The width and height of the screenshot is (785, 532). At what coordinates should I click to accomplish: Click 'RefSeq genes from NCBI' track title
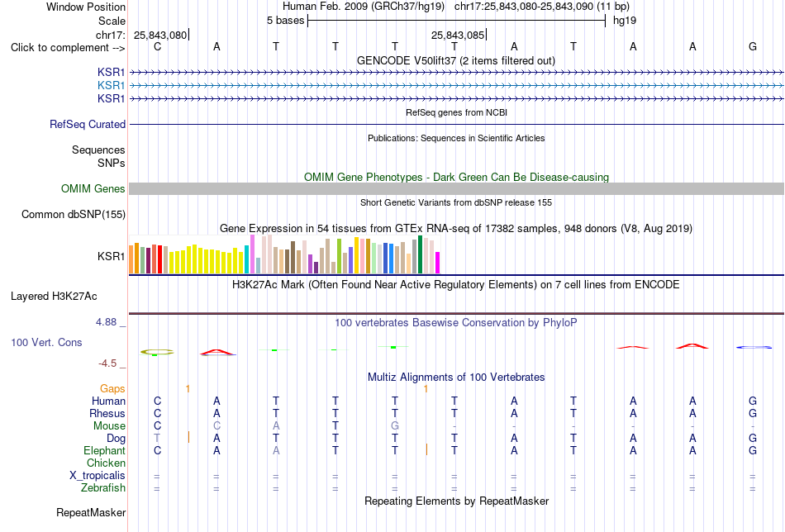[456, 112]
